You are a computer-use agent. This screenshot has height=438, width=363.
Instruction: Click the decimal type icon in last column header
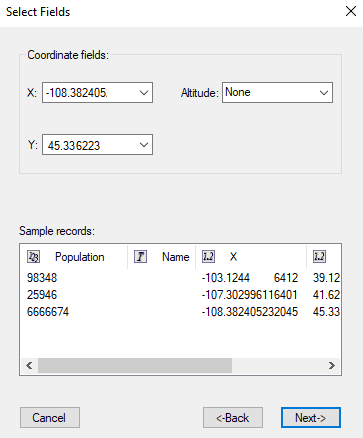pyautogui.click(x=319, y=257)
